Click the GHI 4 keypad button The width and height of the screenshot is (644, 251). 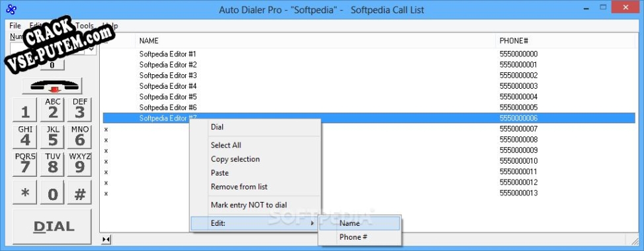pos(25,137)
